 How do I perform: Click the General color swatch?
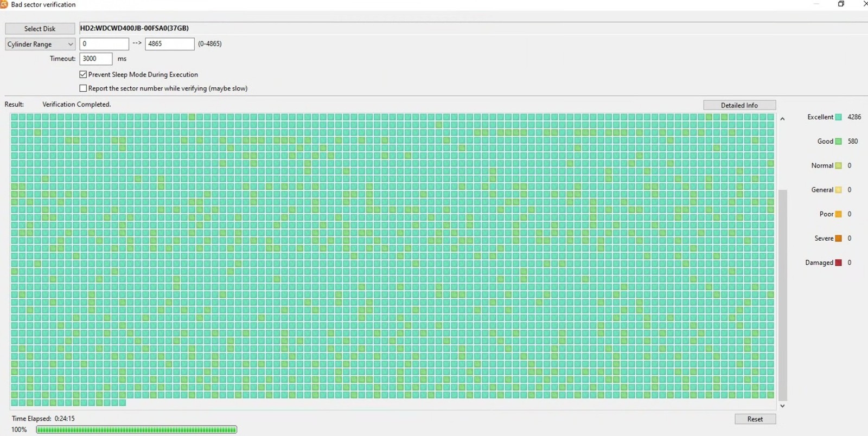(839, 190)
